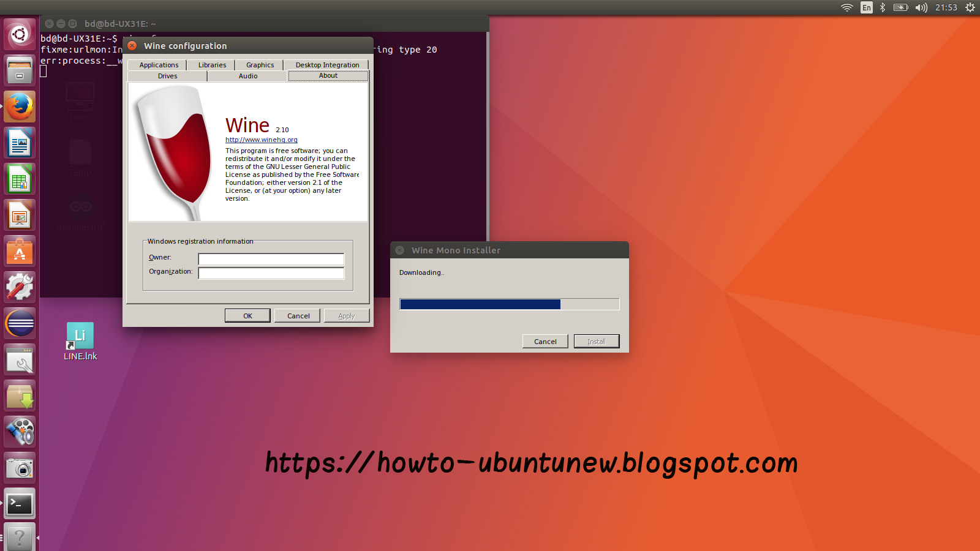Minimize the bd@bd-UX31E terminal window

[61, 24]
